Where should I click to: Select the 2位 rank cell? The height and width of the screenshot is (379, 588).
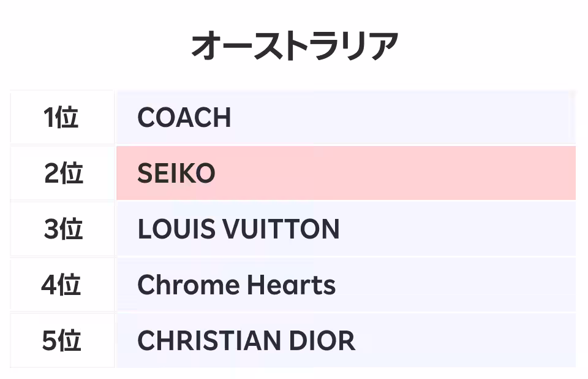[62, 174]
